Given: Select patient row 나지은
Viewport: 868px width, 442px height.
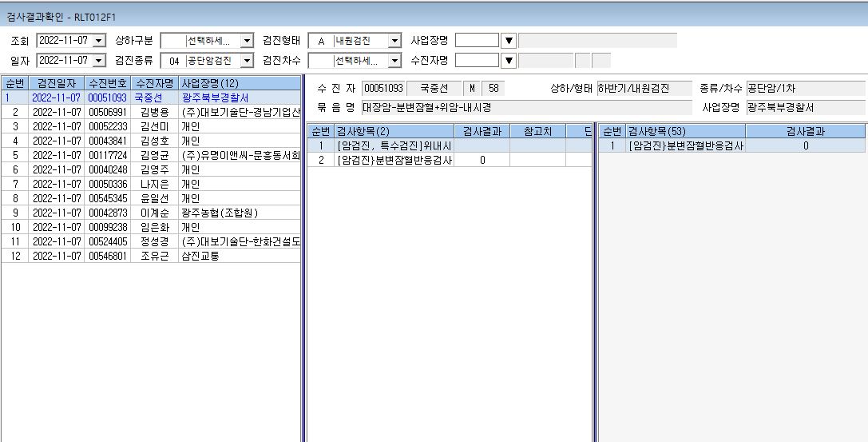Looking at the screenshot, I should click(x=151, y=183).
